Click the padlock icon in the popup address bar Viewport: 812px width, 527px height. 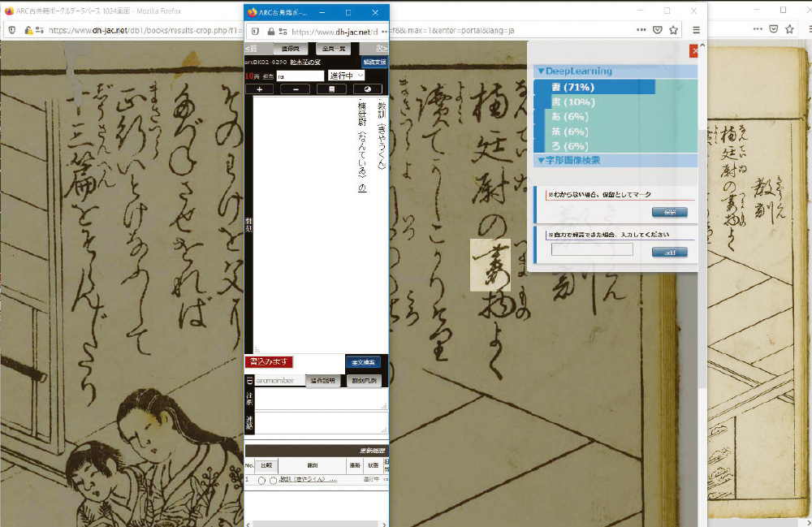point(271,32)
